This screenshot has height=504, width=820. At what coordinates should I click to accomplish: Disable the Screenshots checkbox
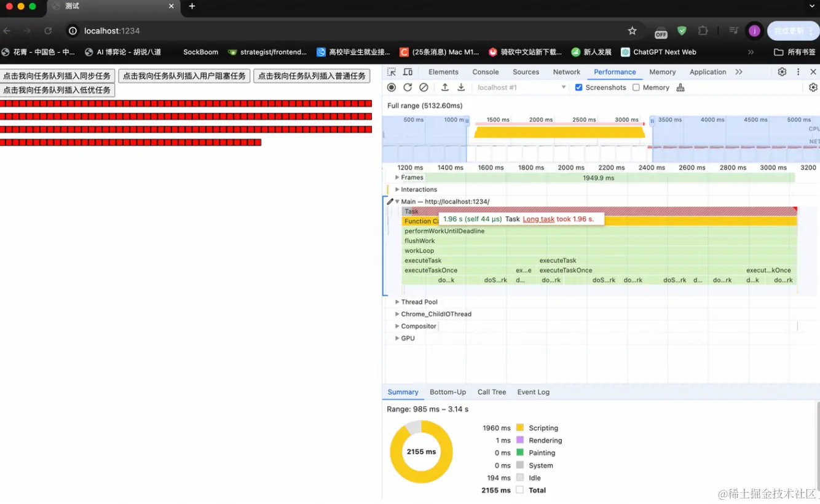click(578, 87)
